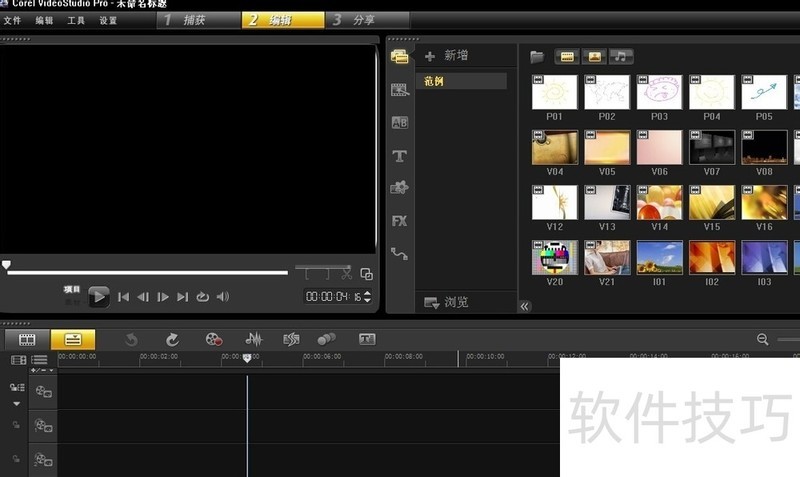This screenshot has height=477, width=800.
Task: Select the Title library T icon
Action: [399, 156]
